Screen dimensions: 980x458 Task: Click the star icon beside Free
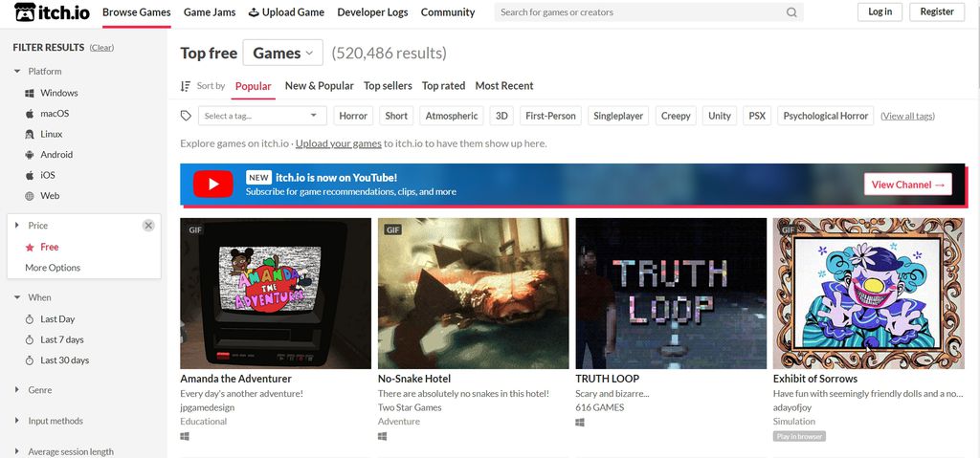(x=30, y=248)
